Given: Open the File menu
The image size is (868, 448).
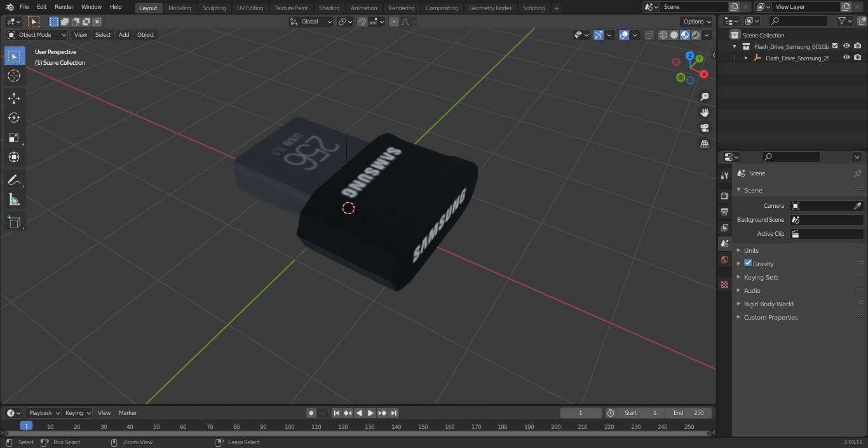Looking at the screenshot, I should point(24,7).
